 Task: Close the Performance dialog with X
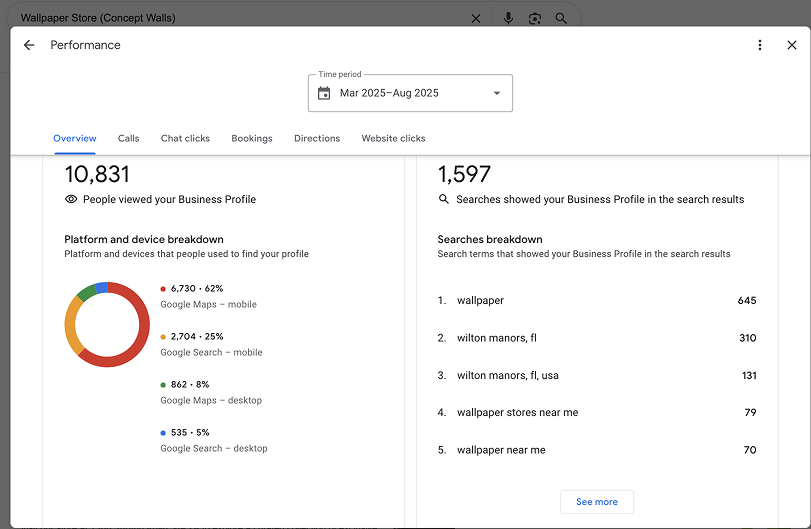pos(792,45)
